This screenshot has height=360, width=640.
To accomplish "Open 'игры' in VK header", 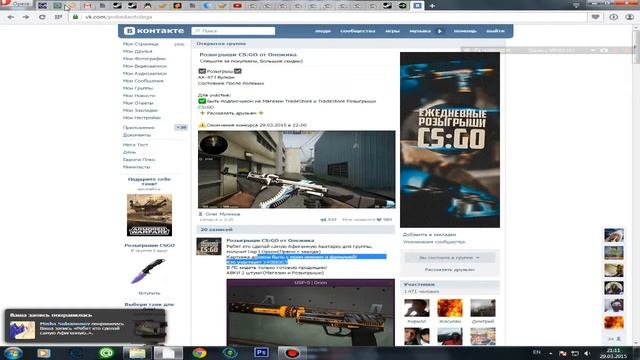I will coord(392,31).
